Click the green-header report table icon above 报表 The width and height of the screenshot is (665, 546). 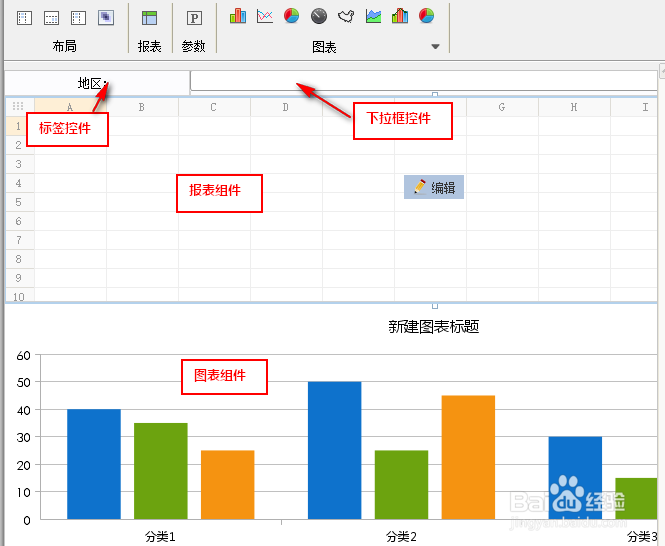[149, 18]
